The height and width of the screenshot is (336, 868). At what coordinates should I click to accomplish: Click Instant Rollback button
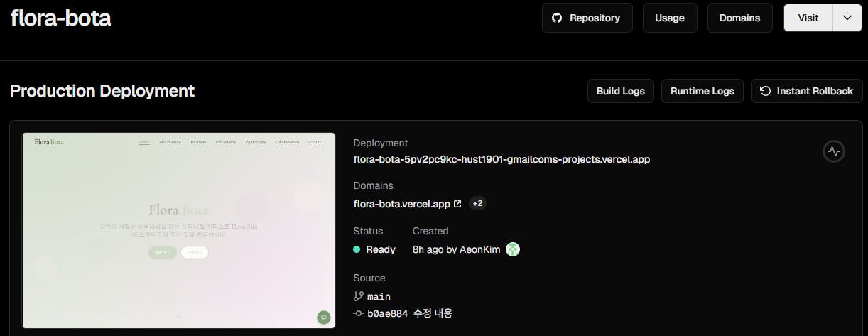tap(806, 91)
